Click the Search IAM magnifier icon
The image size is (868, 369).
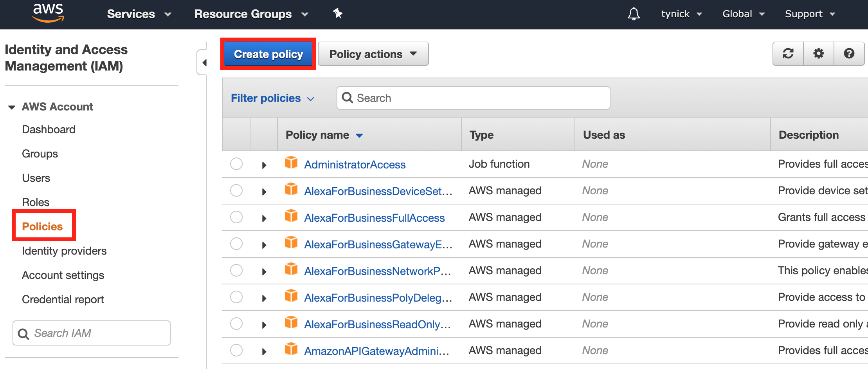point(23,334)
